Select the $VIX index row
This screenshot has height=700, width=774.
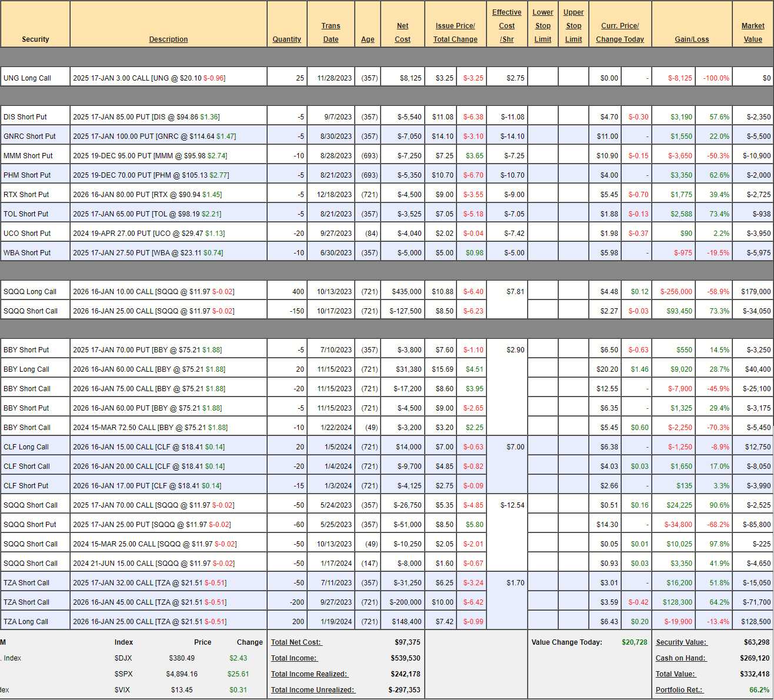pos(124,690)
